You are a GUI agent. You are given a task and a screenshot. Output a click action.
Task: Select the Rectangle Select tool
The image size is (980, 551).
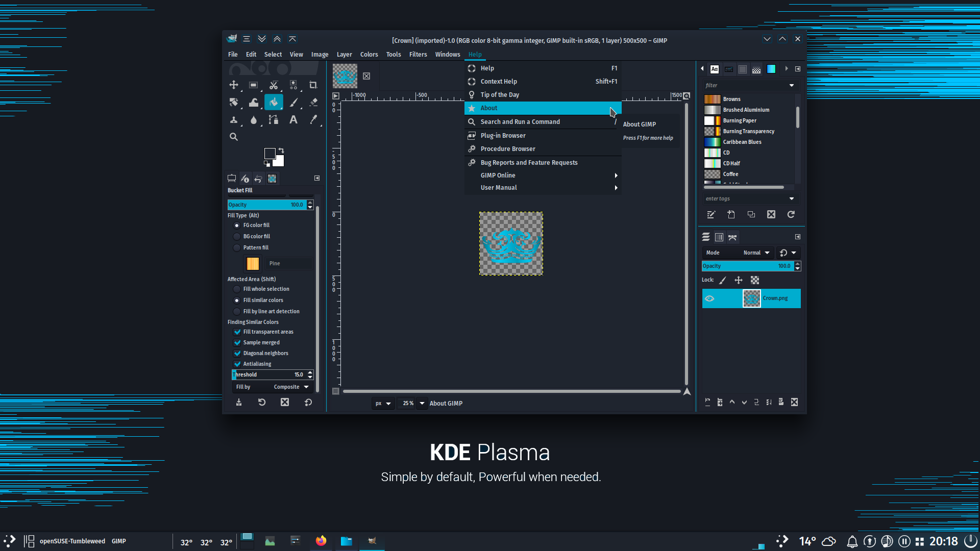pos(253,85)
